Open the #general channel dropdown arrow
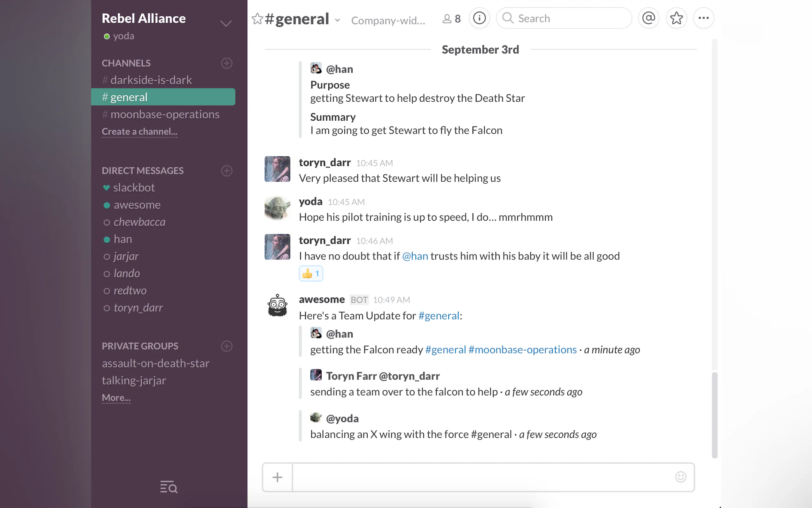 [x=337, y=20]
